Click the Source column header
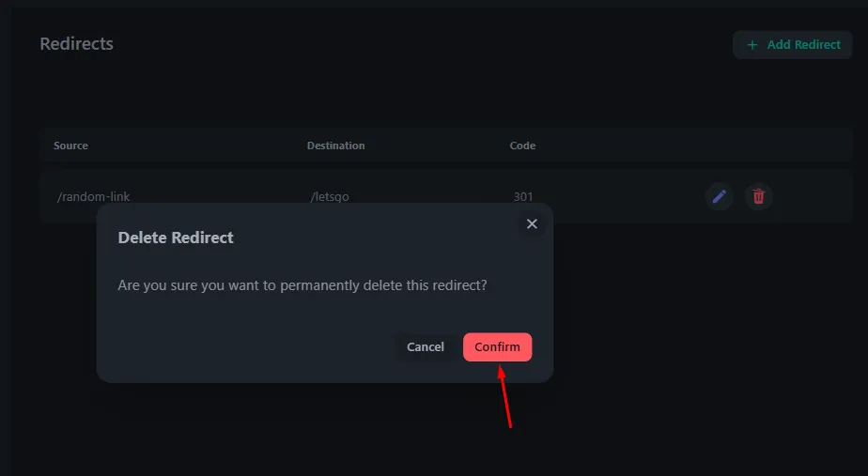The width and height of the screenshot is (868, 476). (70, 146)
